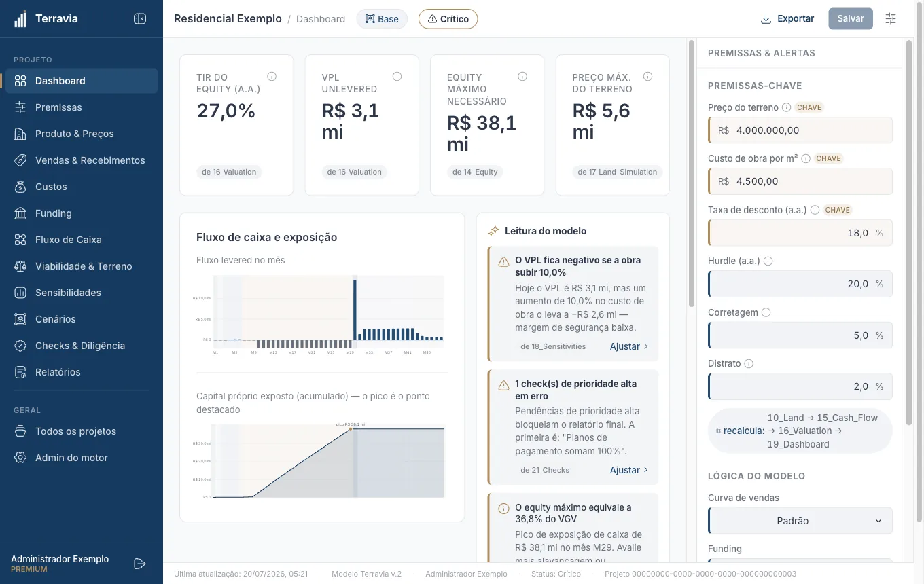
Task: Click the Funding bank icon
Action: pyautogui.click(x=20, y=213)
